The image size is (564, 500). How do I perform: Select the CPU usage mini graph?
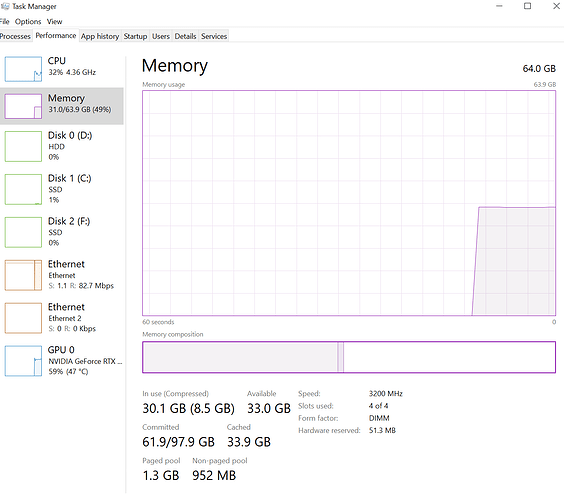[23, 69]
